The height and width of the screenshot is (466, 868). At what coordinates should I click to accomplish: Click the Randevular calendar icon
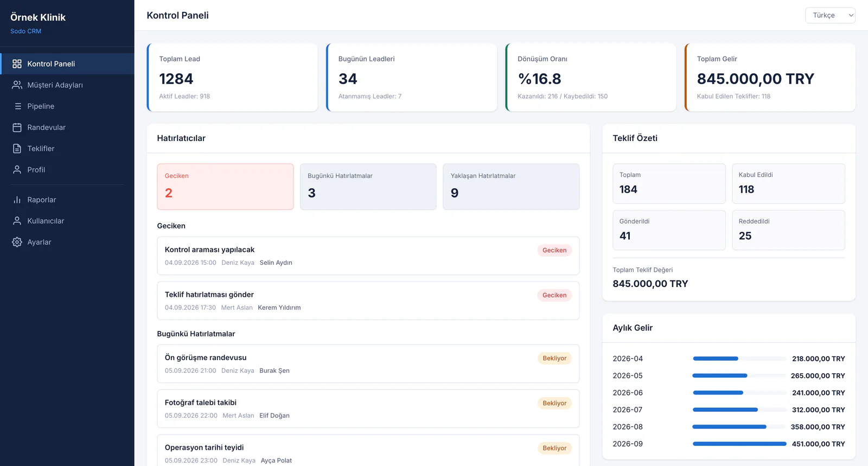pyautogui.click(x=17, y=127)
